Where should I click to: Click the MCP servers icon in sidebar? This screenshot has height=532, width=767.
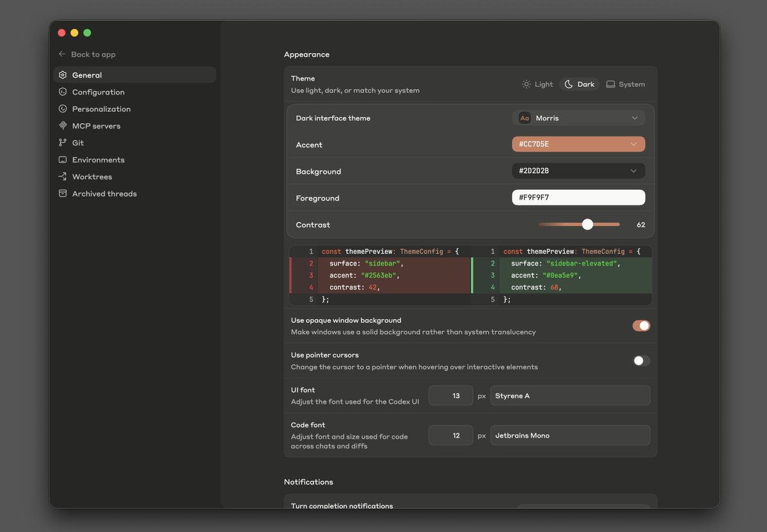(63, 126)
